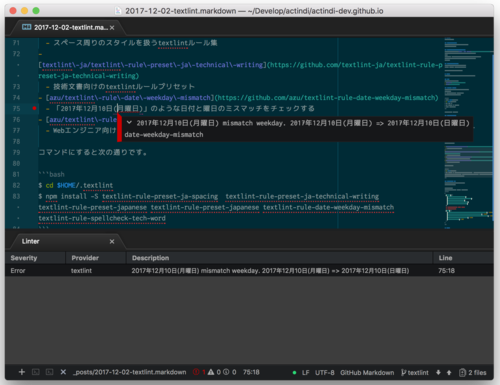Click the first terminal icon in the status bar
The height and width of the screenshot is (385, 500).
[36, 372]
